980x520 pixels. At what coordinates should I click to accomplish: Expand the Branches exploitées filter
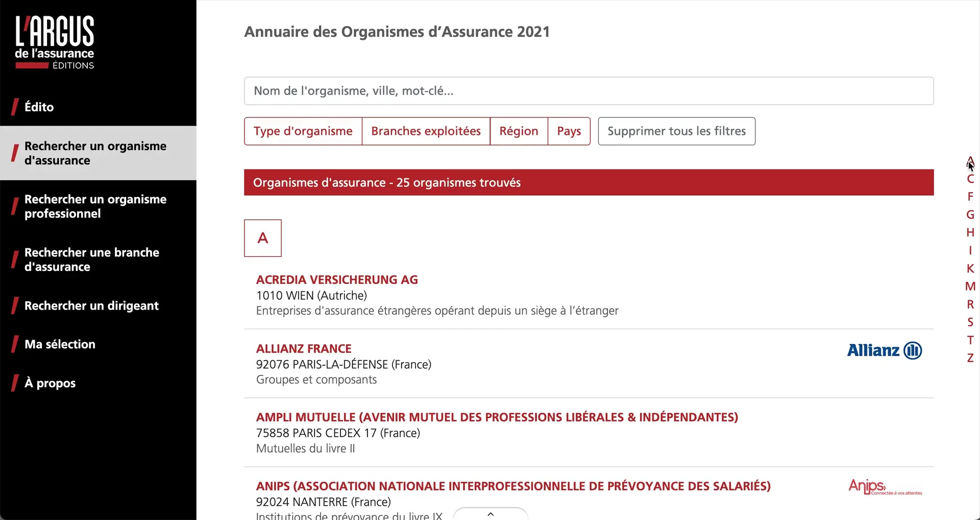[426, 131]
